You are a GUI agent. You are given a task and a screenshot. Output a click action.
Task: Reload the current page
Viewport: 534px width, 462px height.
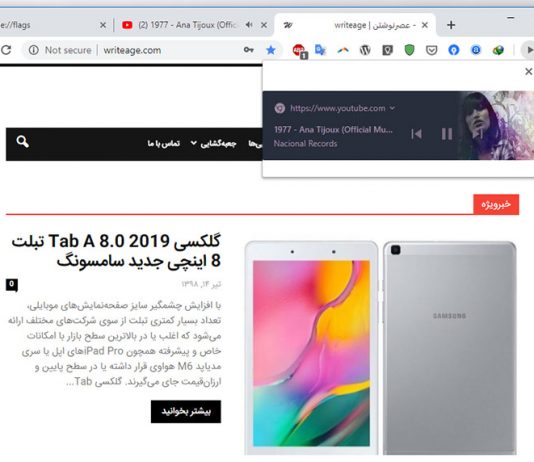tap(6, 50)
